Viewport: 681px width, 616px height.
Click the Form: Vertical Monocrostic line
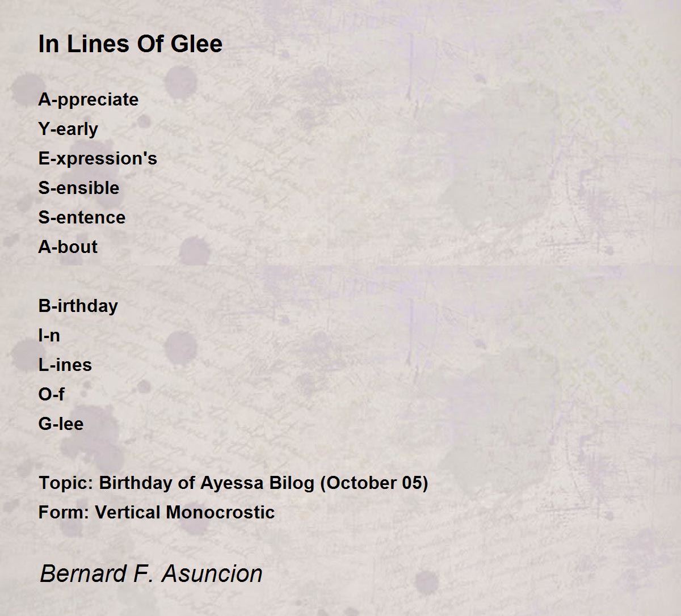coord(157,512)
